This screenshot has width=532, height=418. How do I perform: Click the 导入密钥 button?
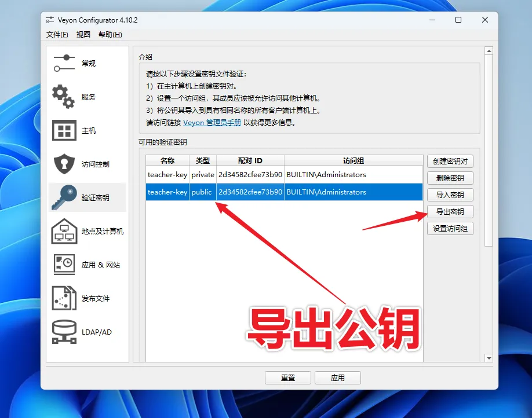click(450, 195)
